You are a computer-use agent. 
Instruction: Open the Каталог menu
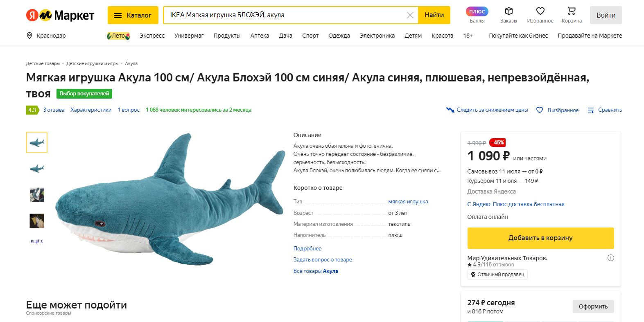[x=133, y=15]
